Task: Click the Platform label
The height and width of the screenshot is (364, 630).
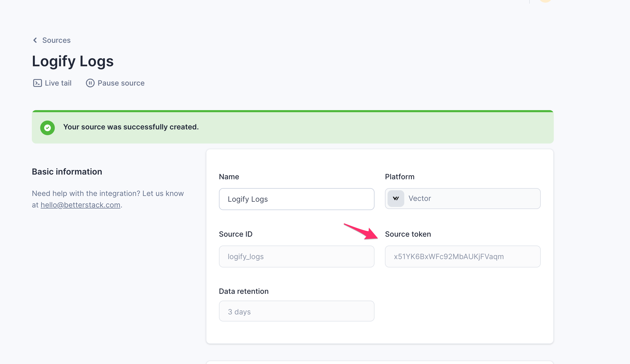Action: tap(400, 177)
